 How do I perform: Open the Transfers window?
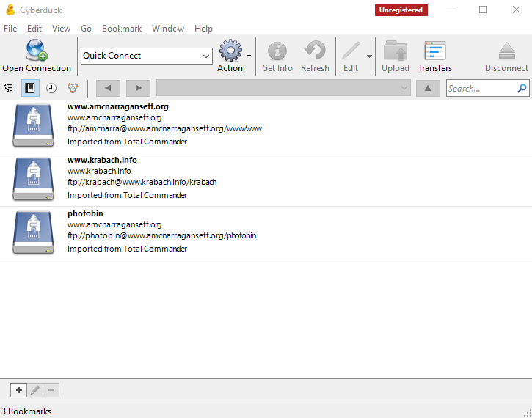point(434,51)
